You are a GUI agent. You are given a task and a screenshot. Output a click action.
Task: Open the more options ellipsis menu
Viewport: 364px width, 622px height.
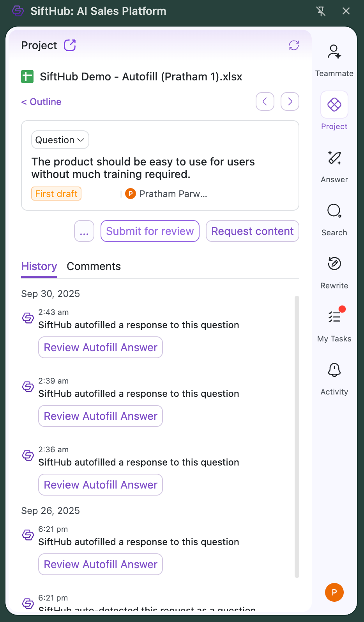coord(84,231)
